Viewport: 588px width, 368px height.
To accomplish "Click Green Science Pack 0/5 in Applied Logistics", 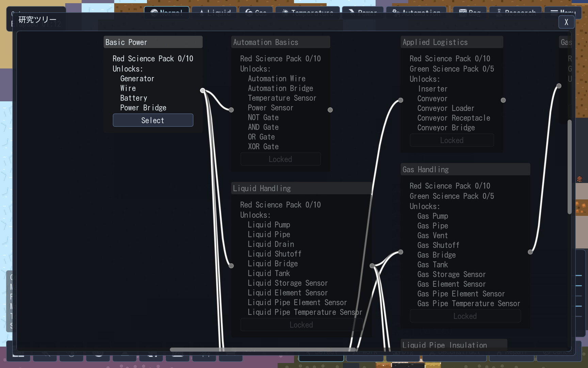I will coord(452,69).
